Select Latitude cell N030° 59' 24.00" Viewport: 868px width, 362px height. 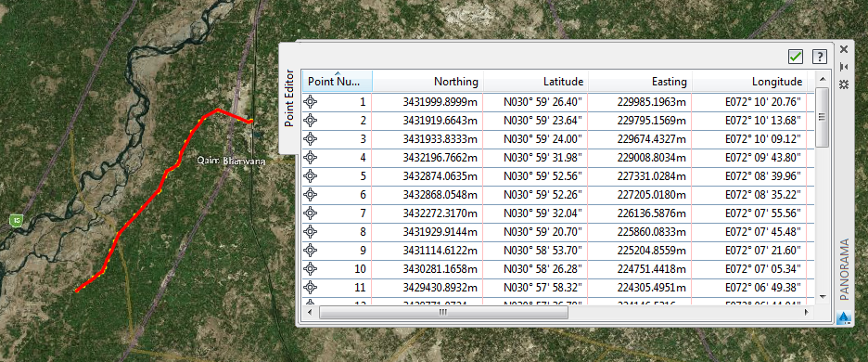(535, 139)
